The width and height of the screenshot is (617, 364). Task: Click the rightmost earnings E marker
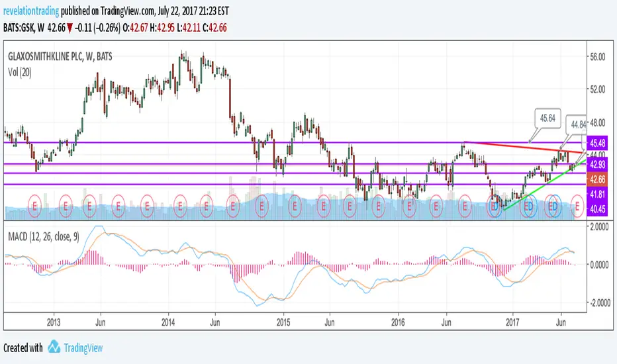[x=577, y=206]
